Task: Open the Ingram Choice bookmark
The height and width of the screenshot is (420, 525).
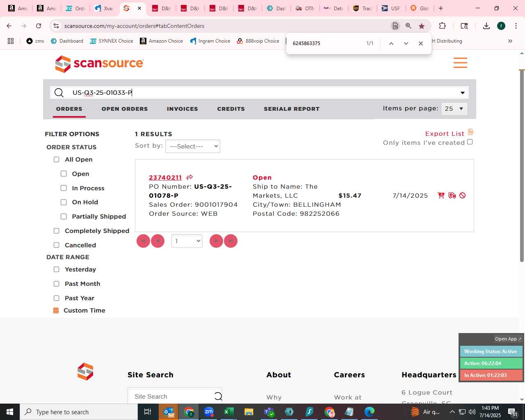Action: click(x=210, y=41)
